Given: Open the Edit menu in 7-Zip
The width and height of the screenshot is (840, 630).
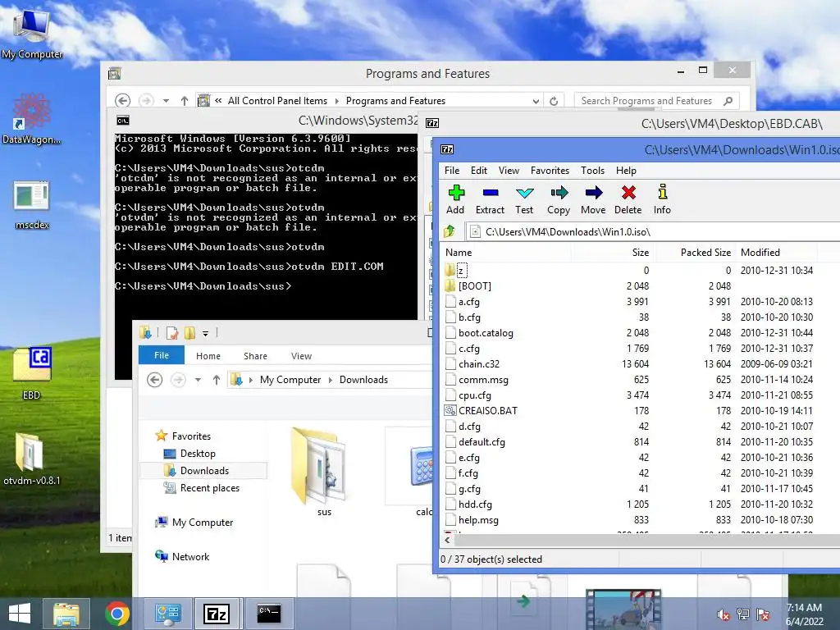Looking at the screenshot, I should point(479,171).
